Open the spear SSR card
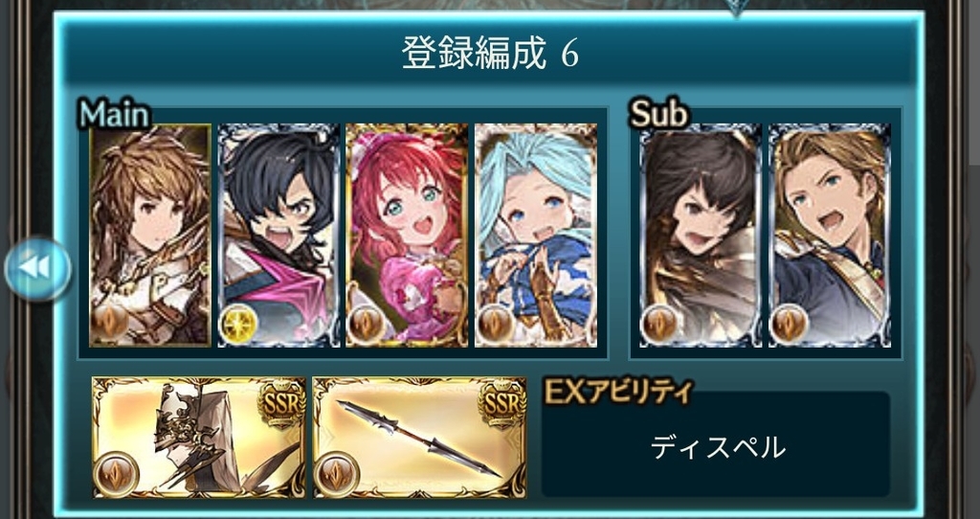Image resolution: width=980 pixels, height=519 pixels. [419, 437]
